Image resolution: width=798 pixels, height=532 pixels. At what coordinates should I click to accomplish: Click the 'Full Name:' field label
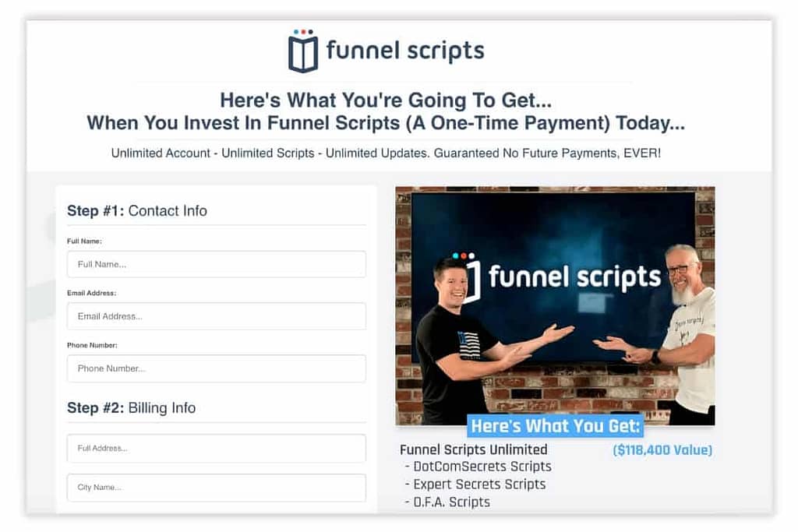[84, 241]
